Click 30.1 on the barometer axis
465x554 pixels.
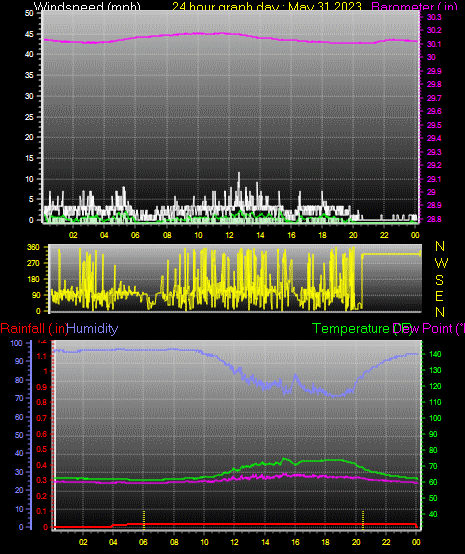(x=434, y=44)
